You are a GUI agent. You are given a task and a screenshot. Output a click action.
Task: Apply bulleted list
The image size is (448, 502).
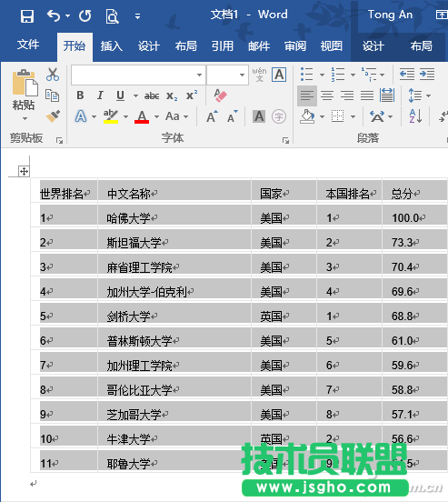pos(306,75)
